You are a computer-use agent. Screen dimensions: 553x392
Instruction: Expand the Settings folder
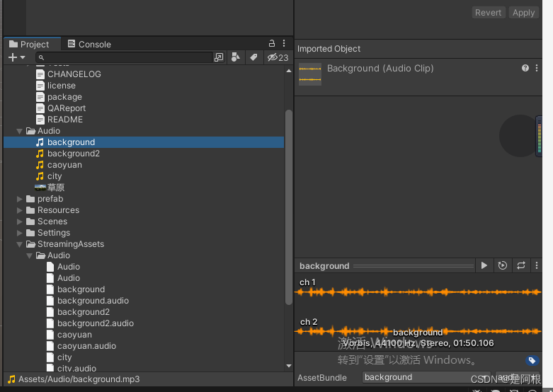coord(19,233)
